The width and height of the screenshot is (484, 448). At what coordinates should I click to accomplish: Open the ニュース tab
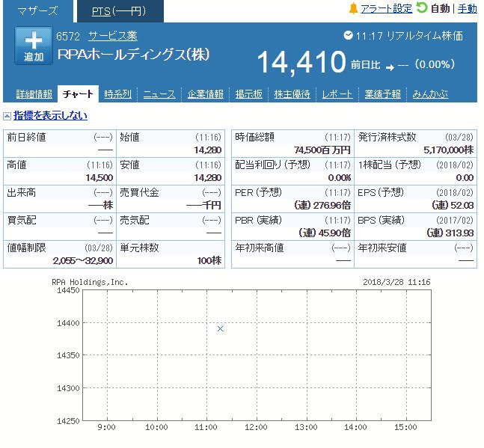point(159,94)
